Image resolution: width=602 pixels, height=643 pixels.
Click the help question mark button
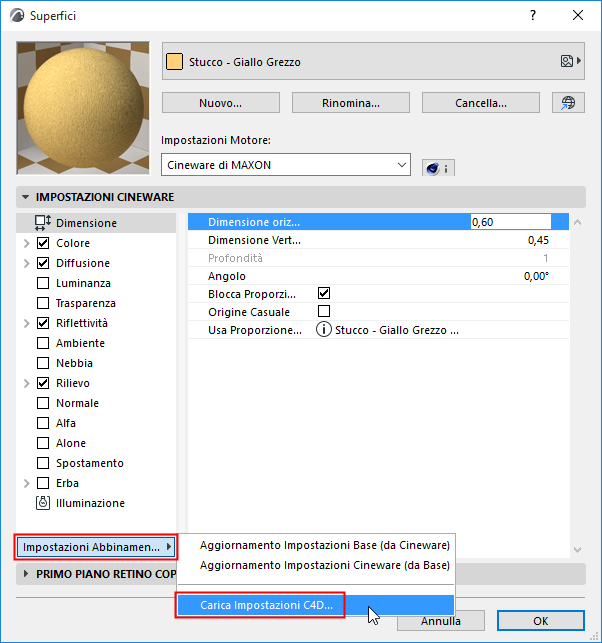[532, 15]
